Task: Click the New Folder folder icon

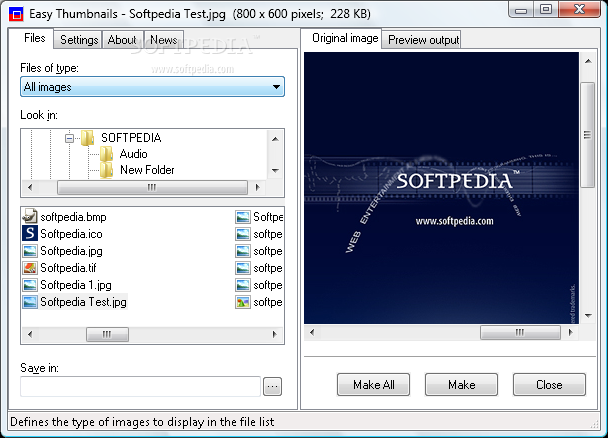Action: pyautogui.click(x=106, y=170)
